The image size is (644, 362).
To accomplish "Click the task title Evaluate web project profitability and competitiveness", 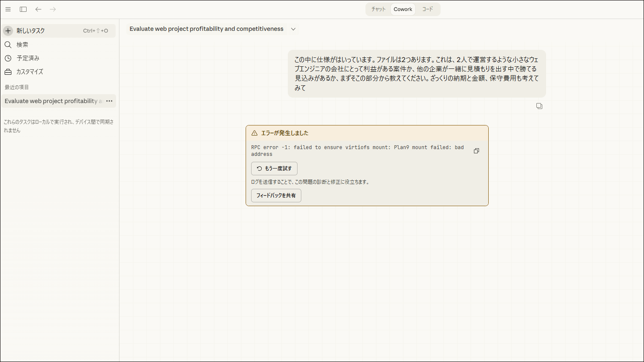I will (x=206, y=29).
